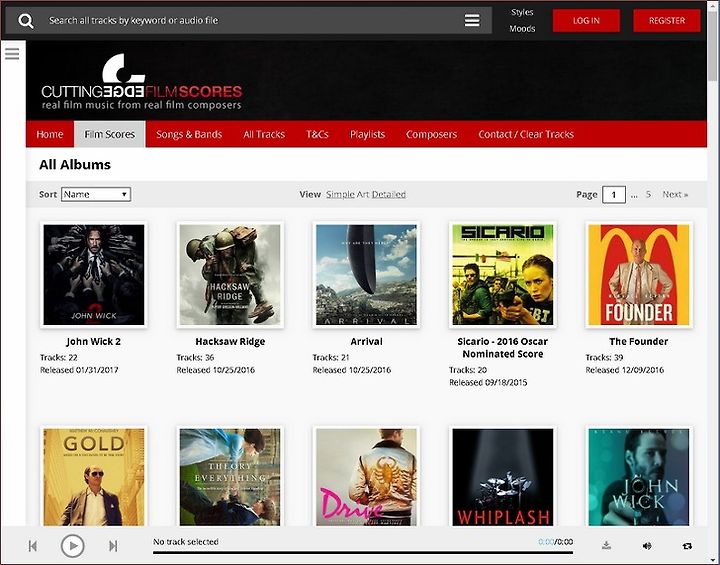
Task: Jump to page 5
Action: click(648, 194)
